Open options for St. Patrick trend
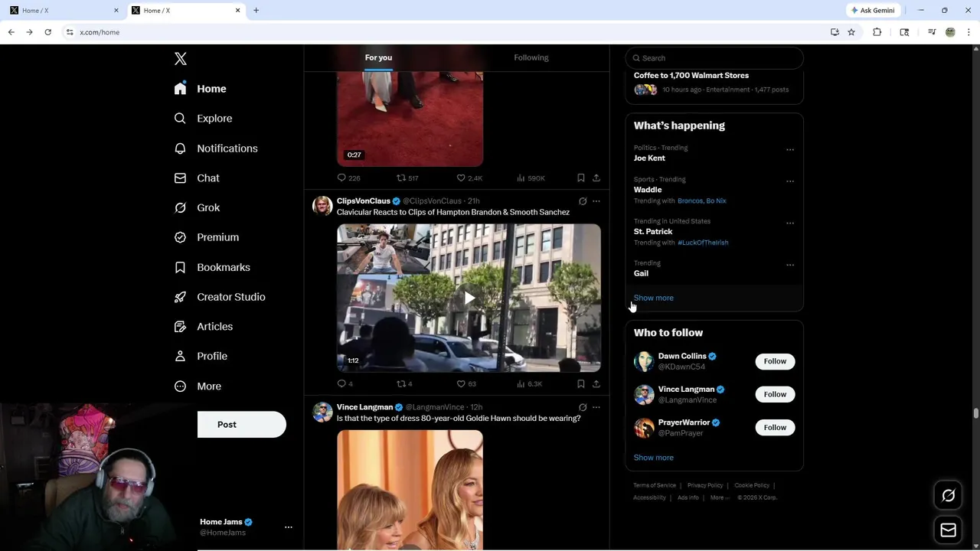 790,223
